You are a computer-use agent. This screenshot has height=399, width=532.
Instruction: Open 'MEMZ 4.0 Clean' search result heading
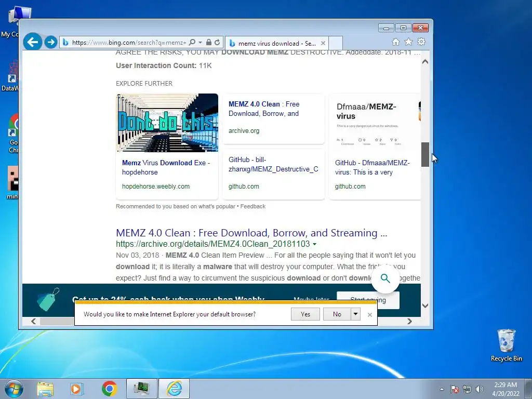[251, 233]
